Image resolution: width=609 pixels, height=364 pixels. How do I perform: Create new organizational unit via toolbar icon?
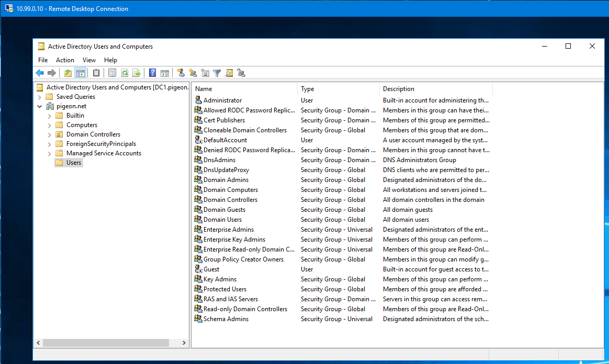205,73
